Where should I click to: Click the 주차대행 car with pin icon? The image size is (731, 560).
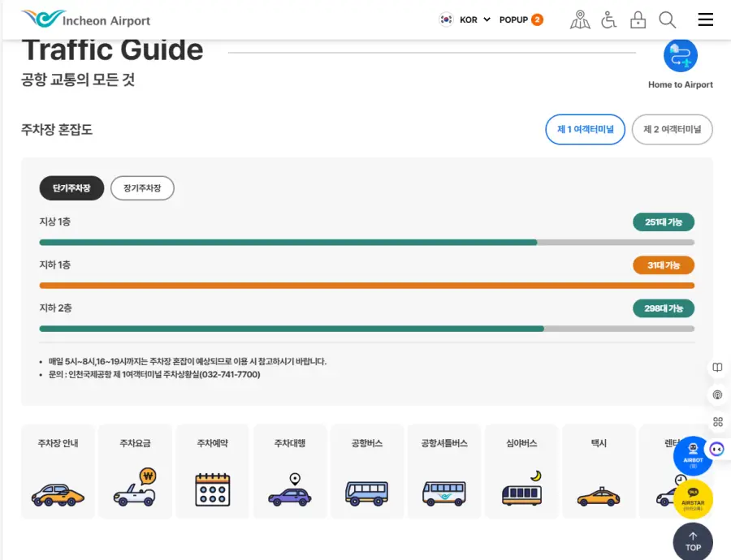[290, 489]
